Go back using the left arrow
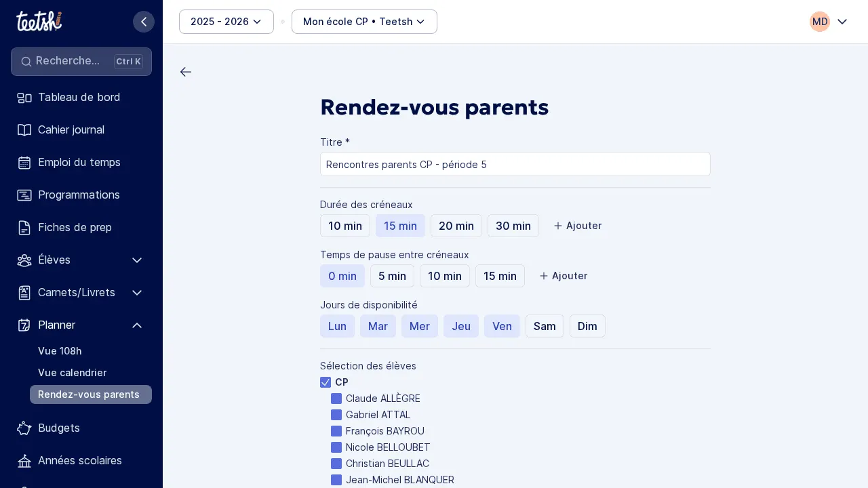The width and height of the screenshot is (868, 488). [x=186, y=72]
